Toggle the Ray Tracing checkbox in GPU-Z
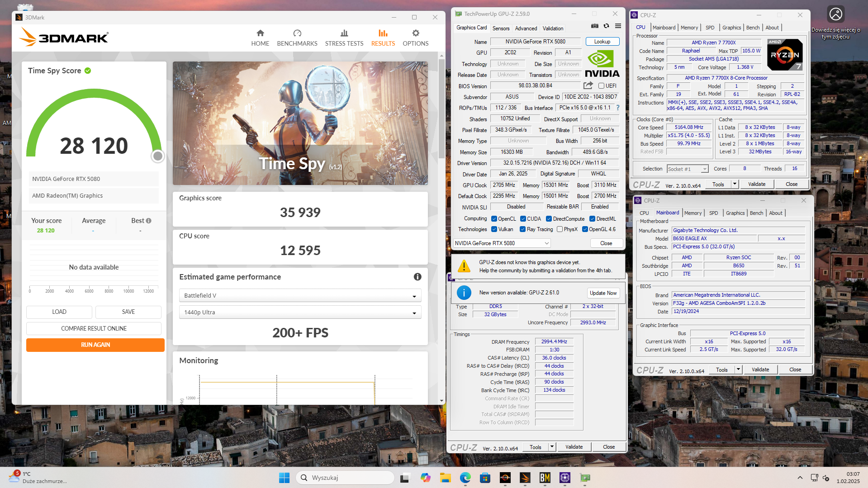 [523, 229]
